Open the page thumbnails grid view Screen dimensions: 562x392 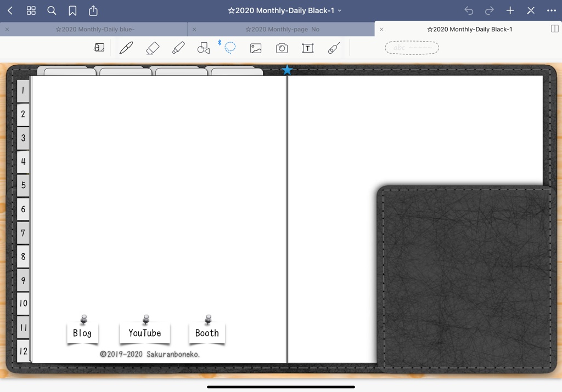tap(31, 11)
